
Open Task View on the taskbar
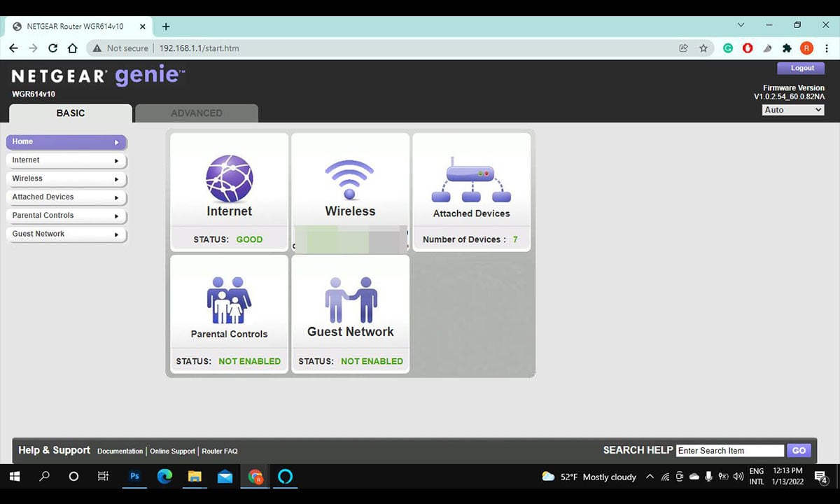[x=103, y=477]
